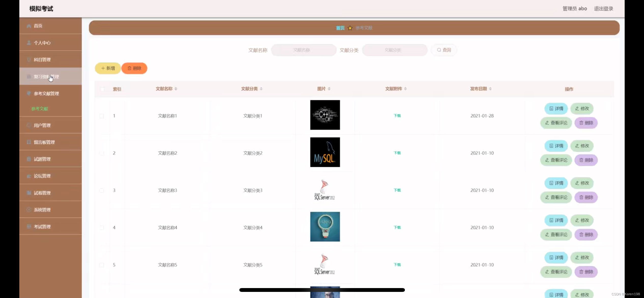The image size is (644, 298).
Task: Sort by the 发布日期 column arrows
Action: pos(490,89)
